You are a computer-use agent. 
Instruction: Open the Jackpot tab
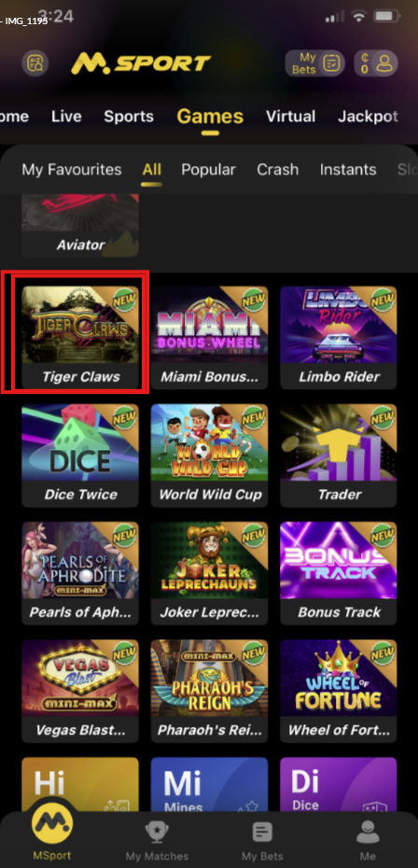(368, 117)
